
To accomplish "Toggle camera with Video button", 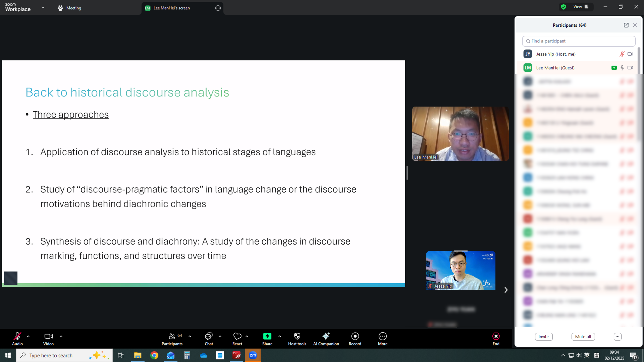I will coord(48,336).
